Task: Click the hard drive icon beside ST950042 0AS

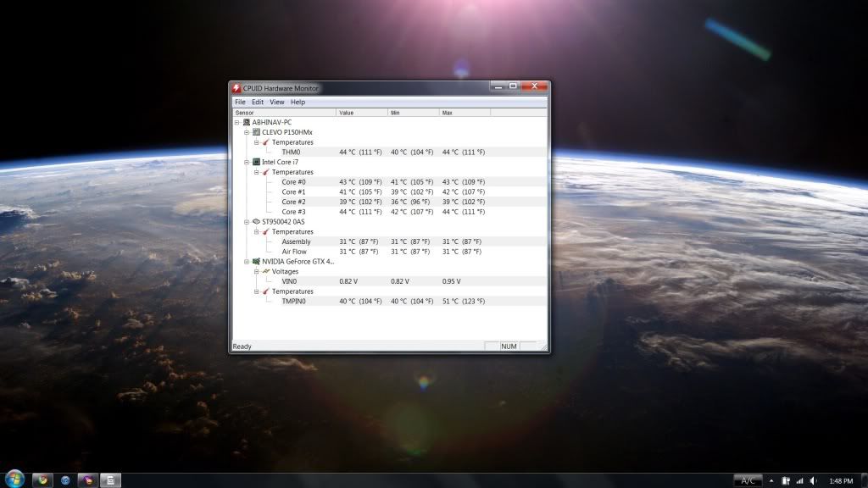Action: tap(256, 222)
